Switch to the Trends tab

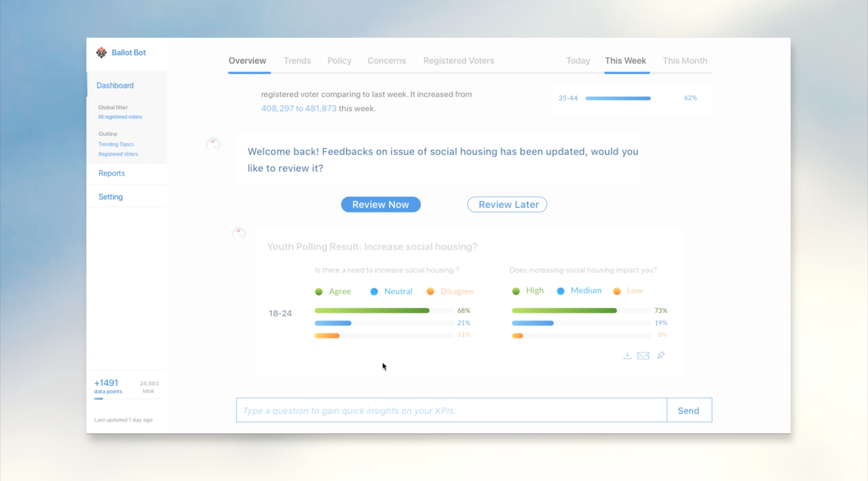tap(297, 61)
